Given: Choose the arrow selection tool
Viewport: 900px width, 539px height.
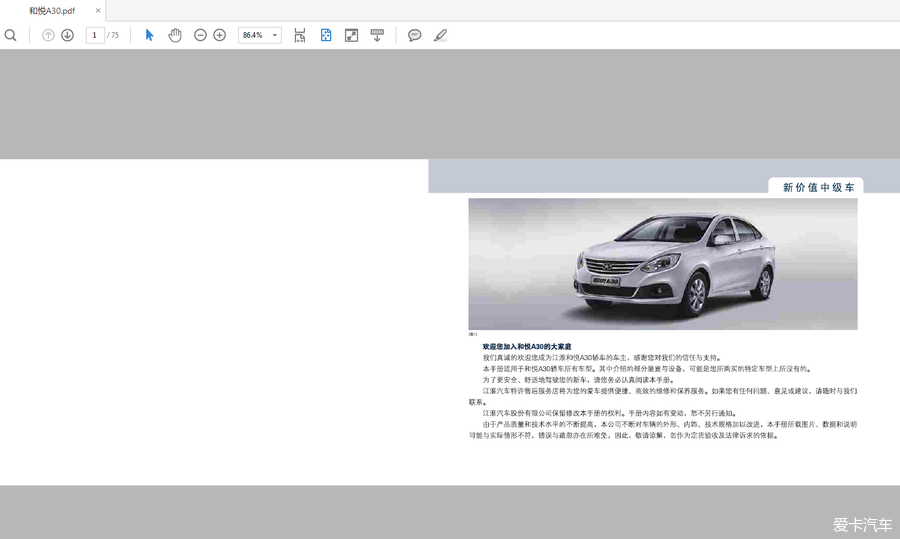Looking at the screenshot, I should pyautogui.click(x=149, y=35).
